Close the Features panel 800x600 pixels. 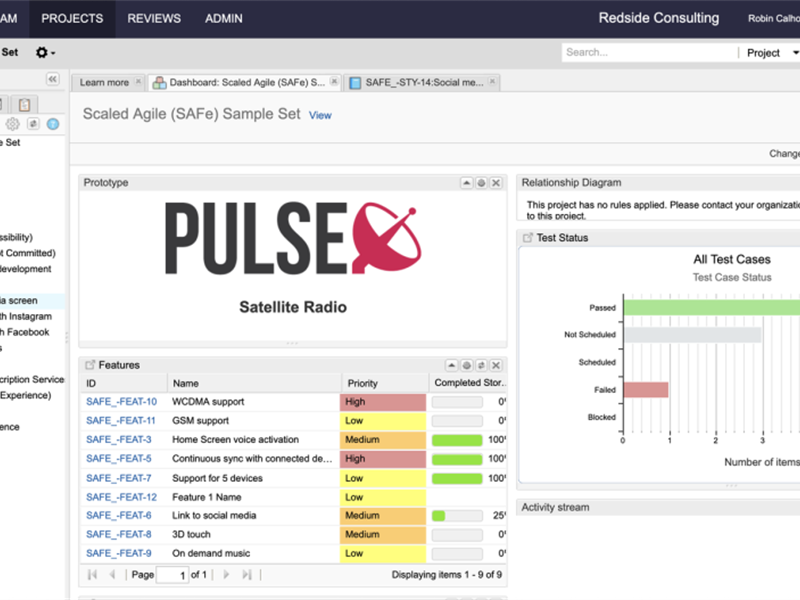click(496, 366)
